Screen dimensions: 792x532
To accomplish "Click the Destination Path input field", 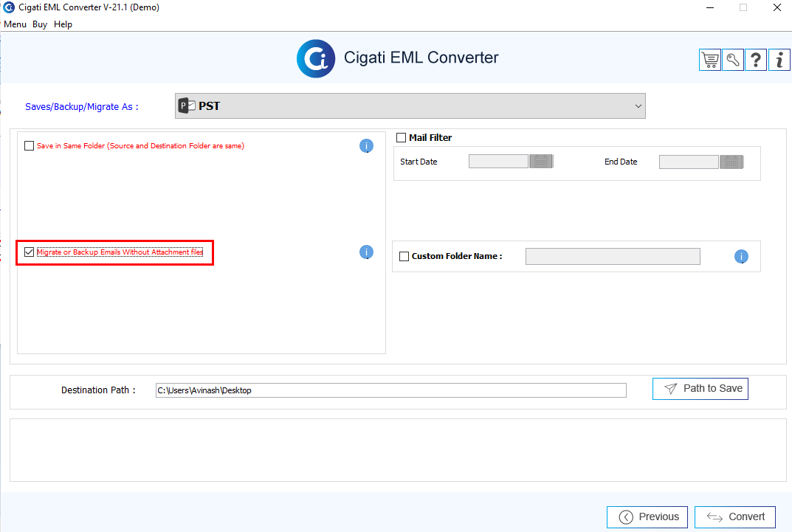I will (x=391, y=390).
